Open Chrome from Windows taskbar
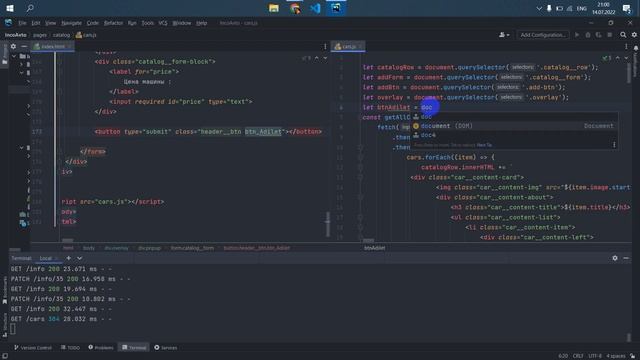The width and height of the screenshot is (640, 360). tap(295, 8)
